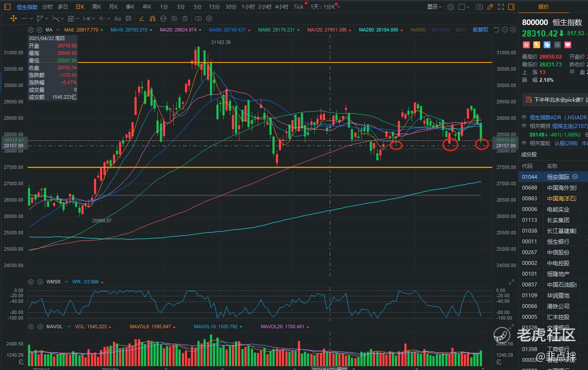The image size is (588, 370).
Task: Select 中国海洋石油 in the constituents list
Action: pos(562,199)
